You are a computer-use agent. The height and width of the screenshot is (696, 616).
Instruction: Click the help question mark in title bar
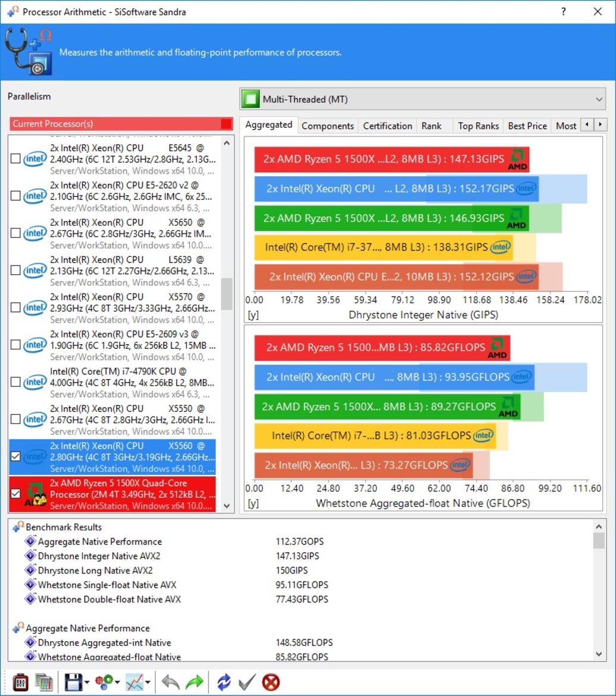564,11
